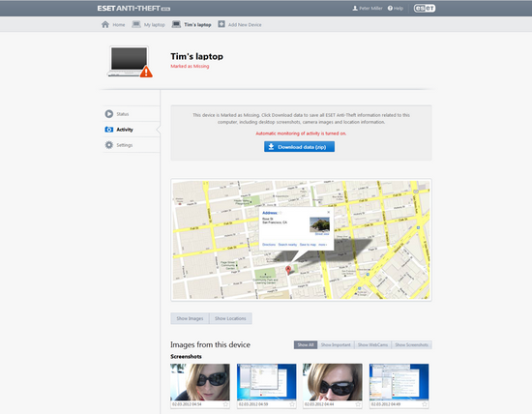This screenshot has height=414, width=532.
Task: Click the red location pin on map
Action: coord(288,270)
